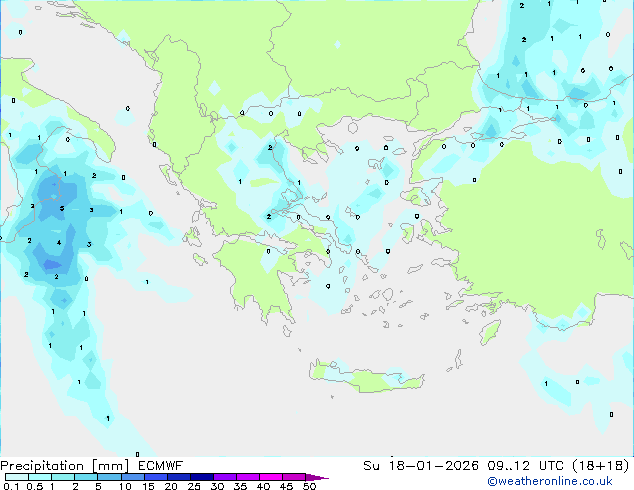Click the 'Precipitation [mm]' title text
The height and width of the screenshot is (490, 634).
65,466
